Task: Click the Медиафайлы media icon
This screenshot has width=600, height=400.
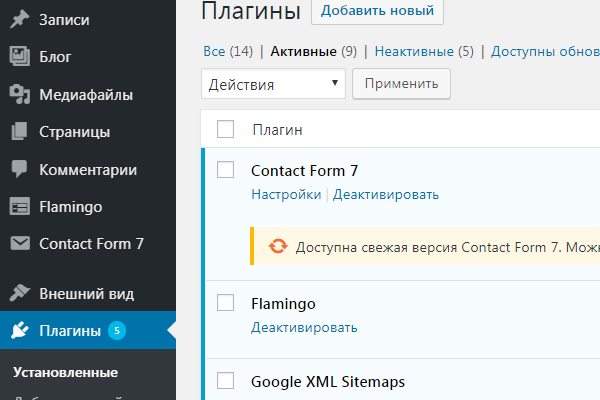Action: click(x=20, y=94)
